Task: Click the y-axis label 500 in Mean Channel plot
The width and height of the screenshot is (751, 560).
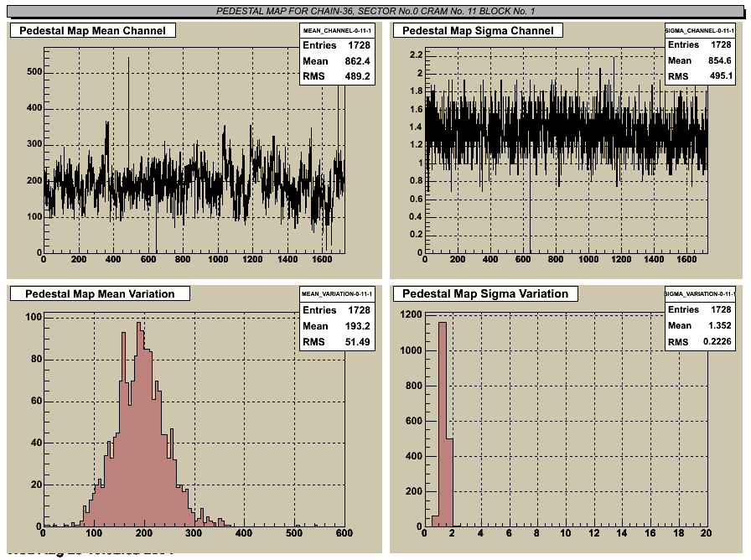Action: pos(34,72)
